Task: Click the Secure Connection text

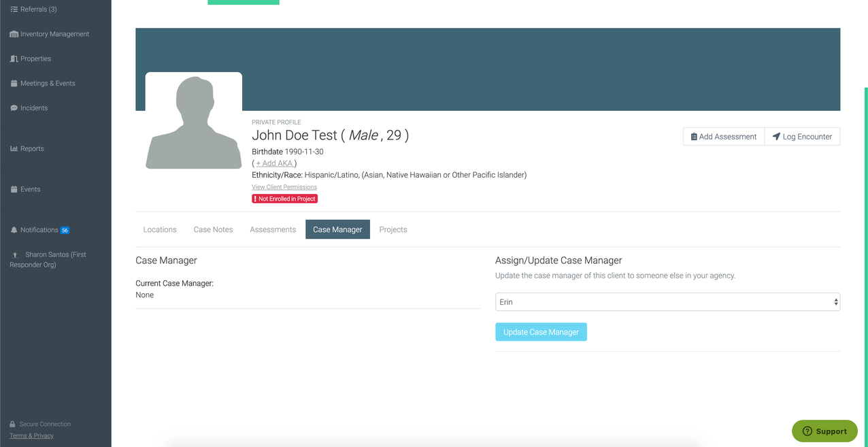Action: 45,424
